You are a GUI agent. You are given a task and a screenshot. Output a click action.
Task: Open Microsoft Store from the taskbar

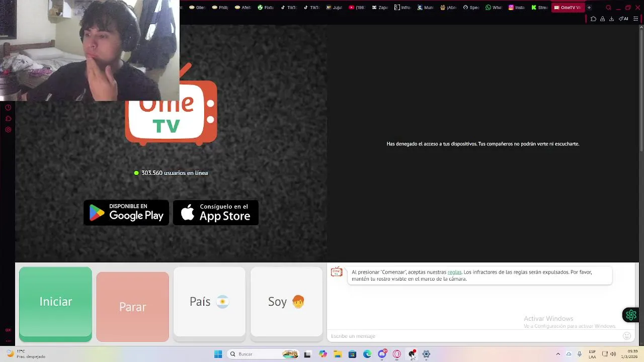352,354
